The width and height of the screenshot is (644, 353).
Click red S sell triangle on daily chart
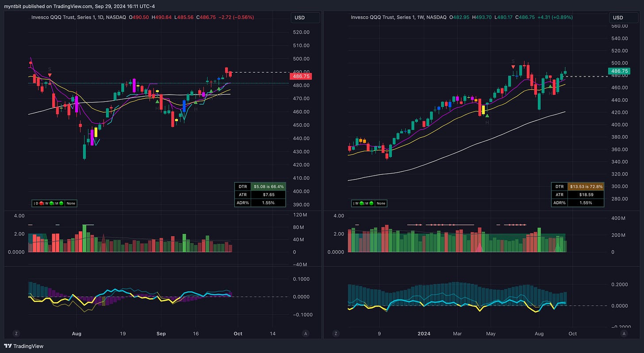50,76
